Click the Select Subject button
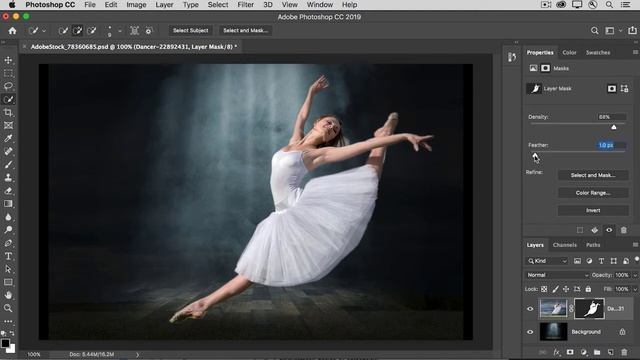The image size is (640, 360). click(191, 31)
